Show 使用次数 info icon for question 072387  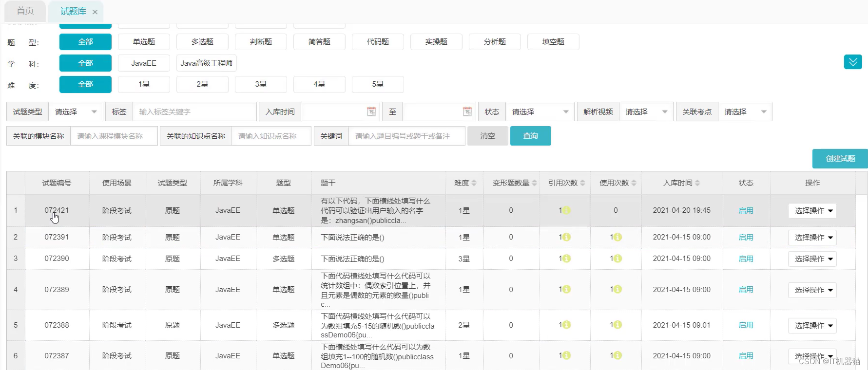pos(617,355)
